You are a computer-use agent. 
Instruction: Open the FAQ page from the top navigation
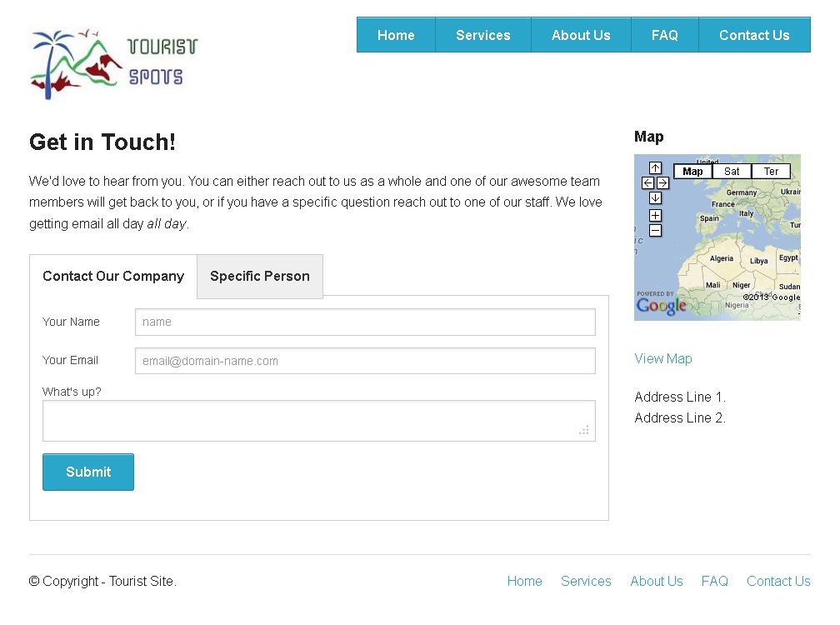click(664, 35)
